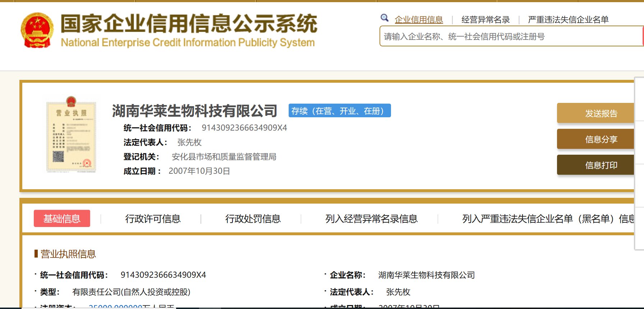This screenshot has height=309, width=644.
Task: Switch to 行政处罚信息 tab
Action: point(253,219)
